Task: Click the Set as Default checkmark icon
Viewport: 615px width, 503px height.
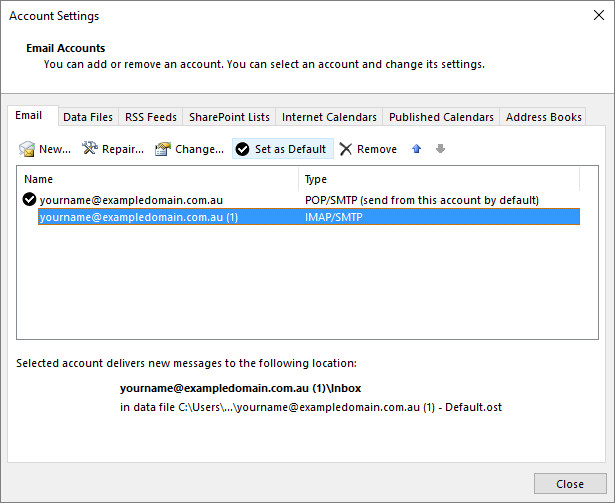Action: 242,149
